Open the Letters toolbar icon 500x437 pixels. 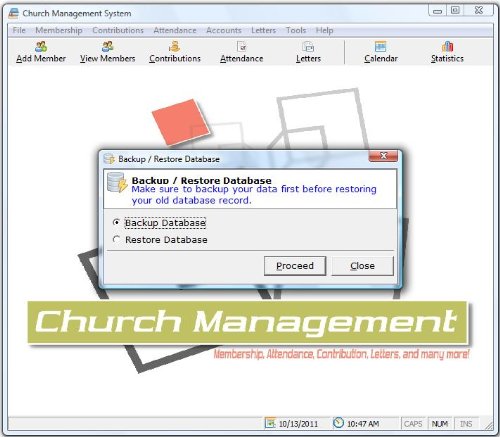tap(308, 47)
